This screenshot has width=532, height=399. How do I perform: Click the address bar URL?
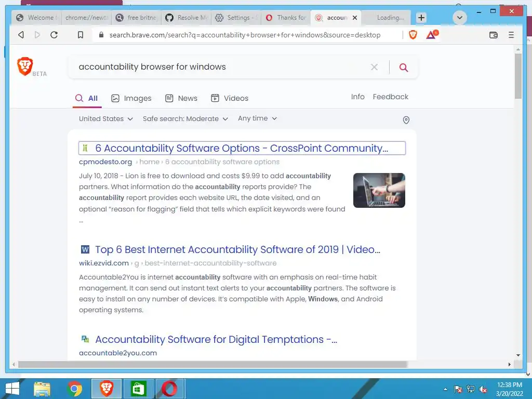tap(245, 35)
